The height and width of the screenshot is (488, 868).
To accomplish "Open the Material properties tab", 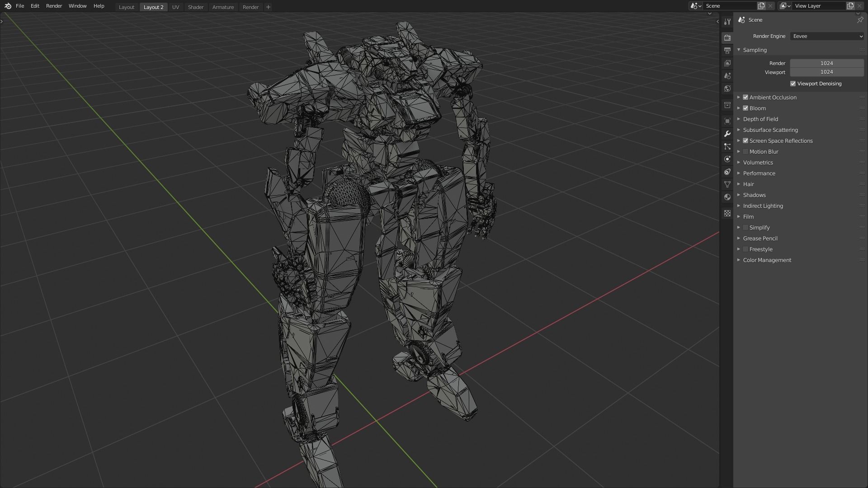I will [x=727, y=197].
